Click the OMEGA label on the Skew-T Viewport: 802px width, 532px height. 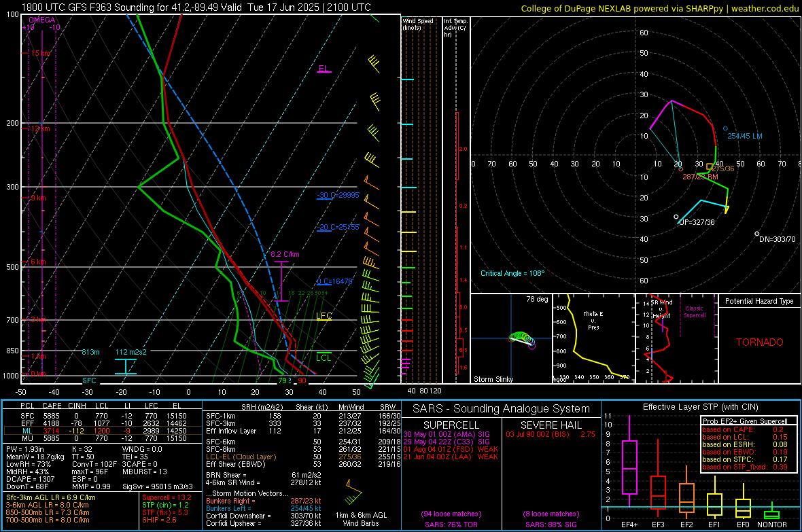42,20
